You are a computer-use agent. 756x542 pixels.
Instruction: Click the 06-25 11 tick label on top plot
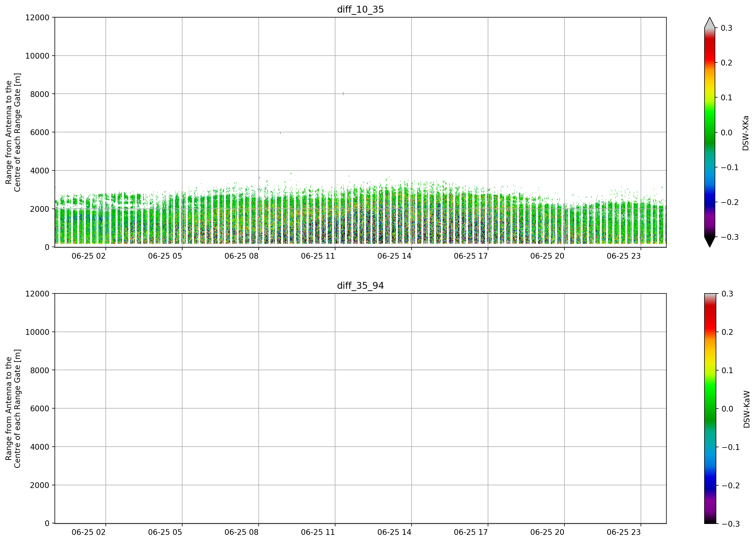coord(318,256)
